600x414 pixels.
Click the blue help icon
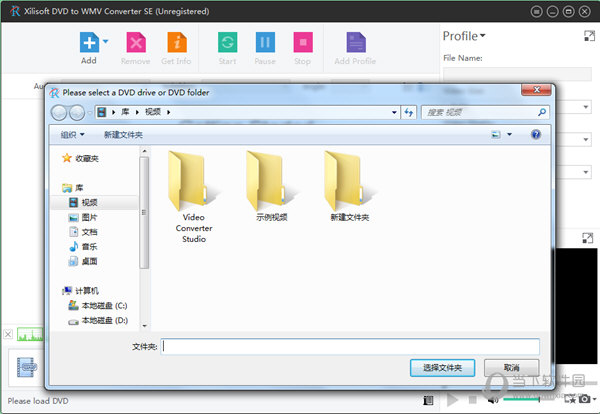coord(536,134)
